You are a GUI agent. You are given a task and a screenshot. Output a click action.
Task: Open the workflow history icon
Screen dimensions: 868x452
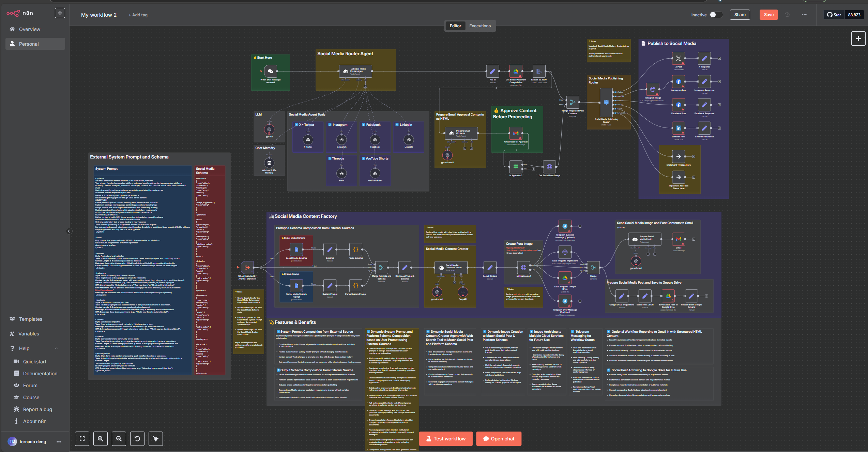click(x=787, y=15)
